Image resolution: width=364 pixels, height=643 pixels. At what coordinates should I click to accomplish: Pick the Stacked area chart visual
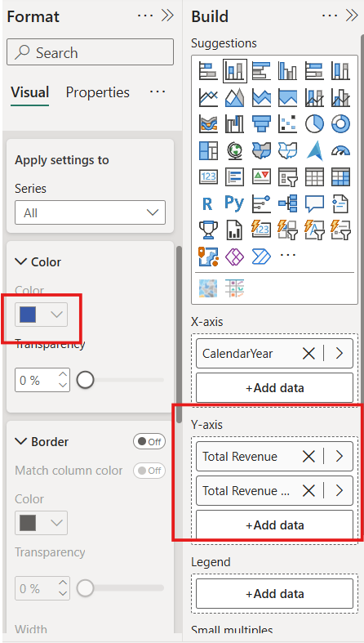coord(261,97)
